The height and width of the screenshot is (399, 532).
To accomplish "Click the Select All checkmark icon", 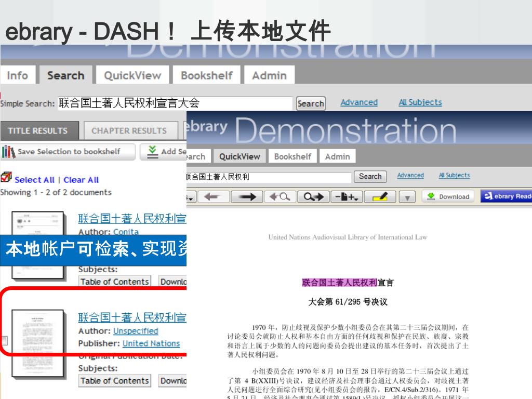I will click(x=6, y=177).
